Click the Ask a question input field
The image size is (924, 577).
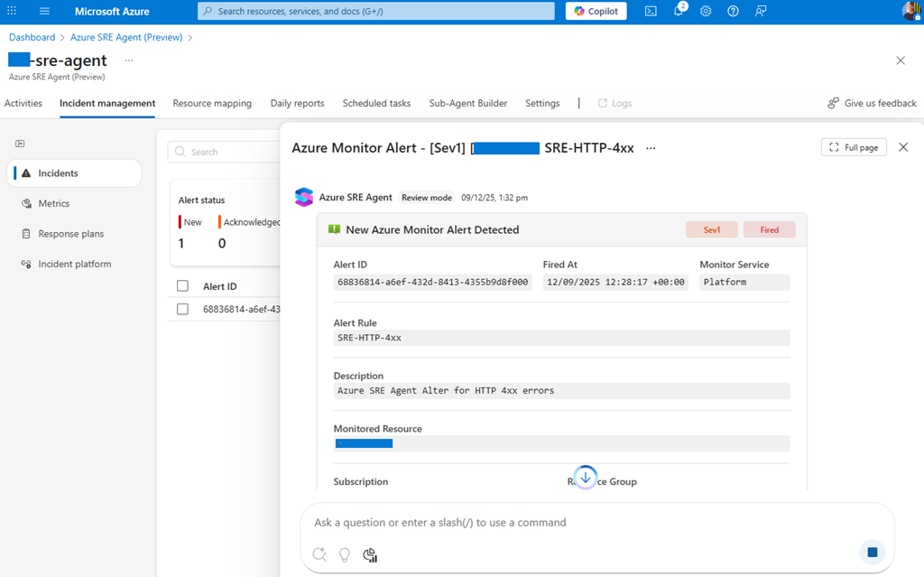click(x=577, y=523)
